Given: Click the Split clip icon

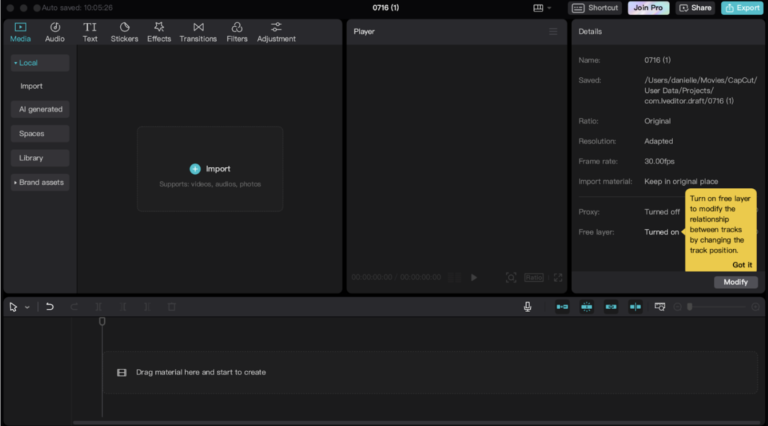Looking at the screenshot, I should click(98, 307).
